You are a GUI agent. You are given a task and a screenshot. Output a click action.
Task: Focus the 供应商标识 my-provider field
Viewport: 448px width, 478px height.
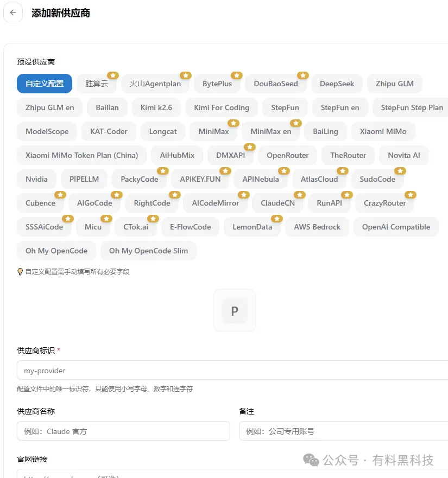click(232, 371)
